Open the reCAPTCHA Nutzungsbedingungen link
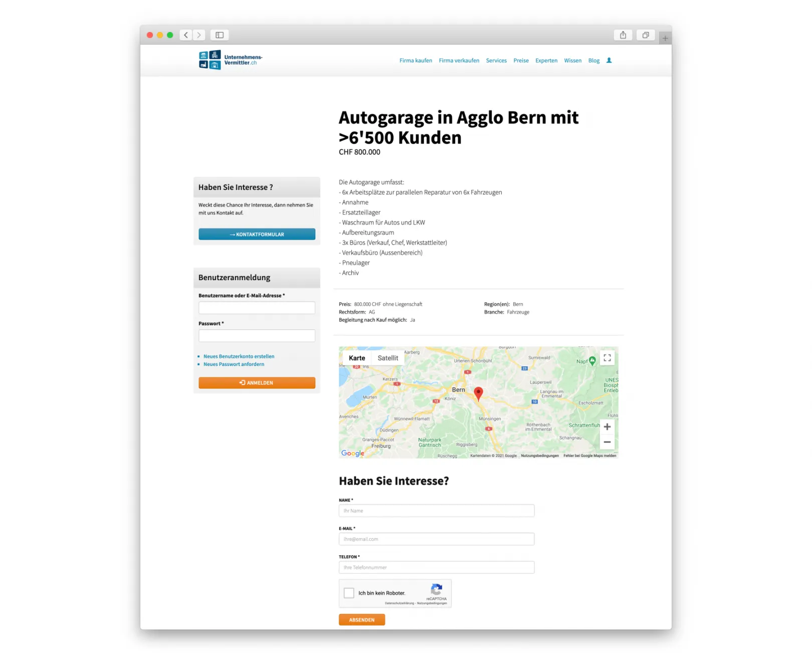812x655 pixels. click(x=432, y=603)
